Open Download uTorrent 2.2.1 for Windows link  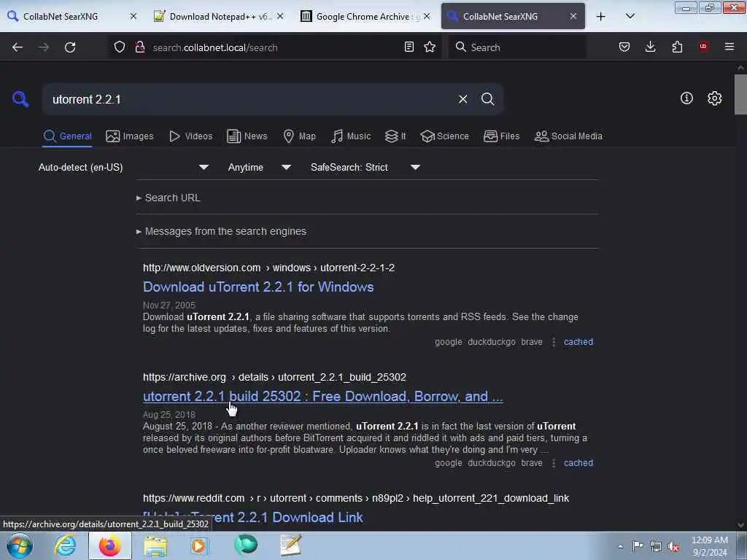258,287
